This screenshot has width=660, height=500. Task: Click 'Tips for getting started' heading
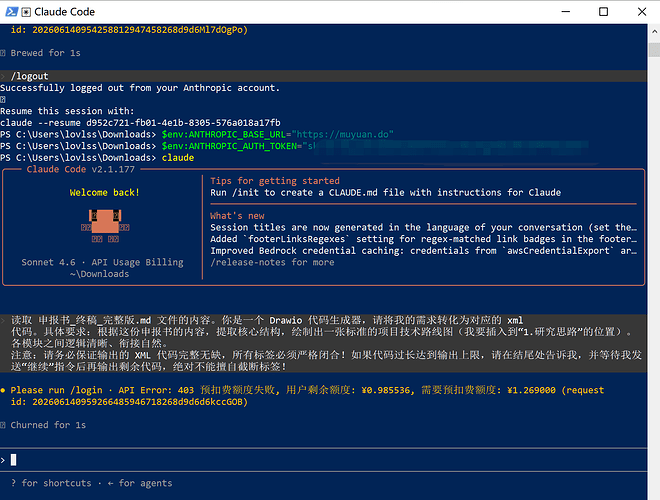point(275,181)
